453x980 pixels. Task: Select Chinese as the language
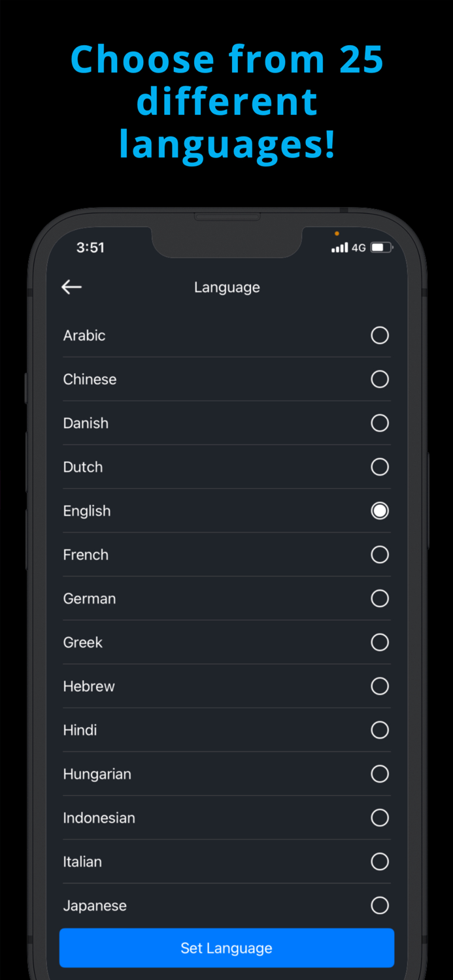coord(380,379)
